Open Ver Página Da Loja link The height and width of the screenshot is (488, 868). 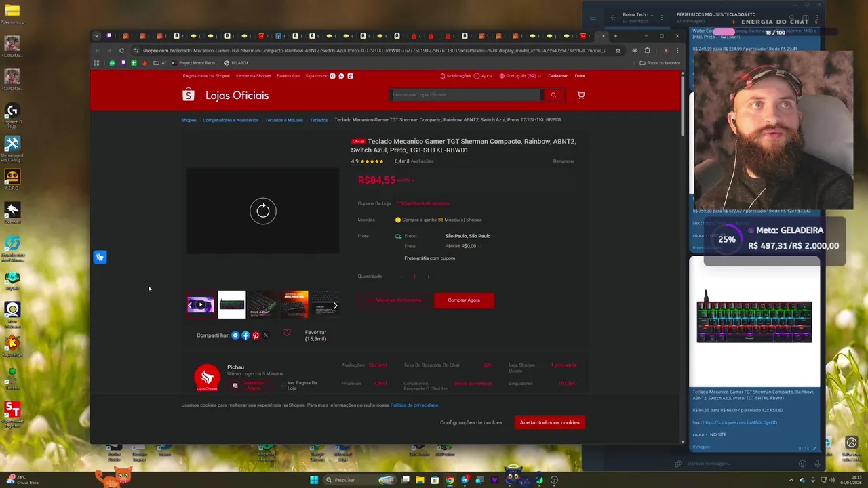pyautogui.click(x=298, y=386)
